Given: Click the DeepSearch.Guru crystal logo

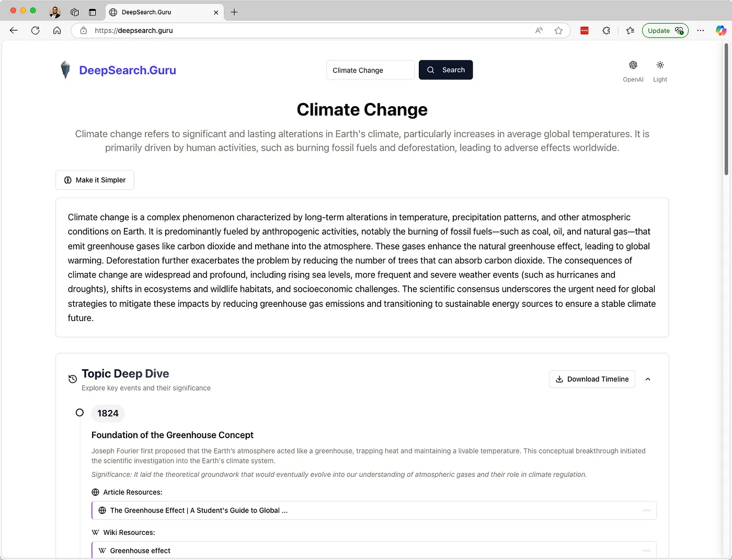Looking at the screenshot, I should pos(65,70).
